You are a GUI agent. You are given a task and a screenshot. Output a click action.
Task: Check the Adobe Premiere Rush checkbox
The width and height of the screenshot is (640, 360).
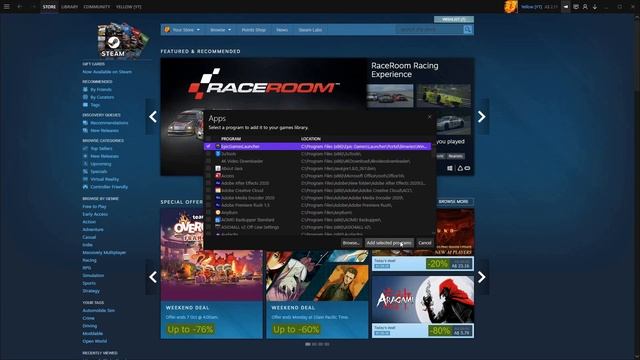pyautogui.click(x=209, y=205)
